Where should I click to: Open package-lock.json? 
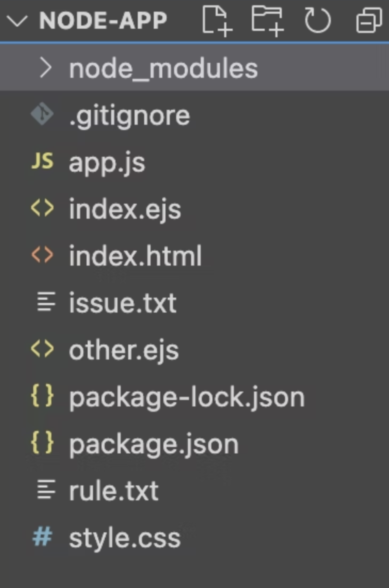(187, 397)
